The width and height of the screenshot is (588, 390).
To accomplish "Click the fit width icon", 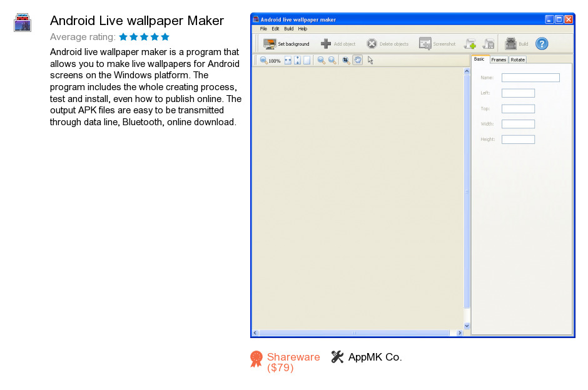I will pyautogui.click(x=288, y=61).
